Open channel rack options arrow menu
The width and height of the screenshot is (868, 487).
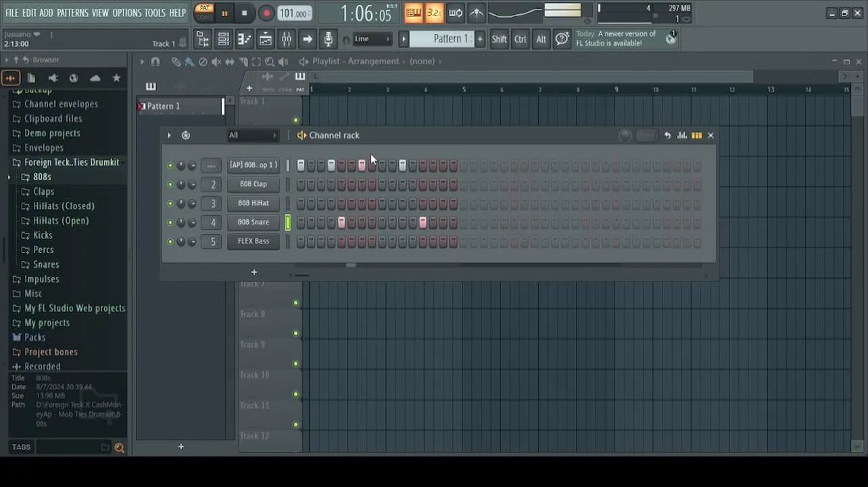(169, 135)
